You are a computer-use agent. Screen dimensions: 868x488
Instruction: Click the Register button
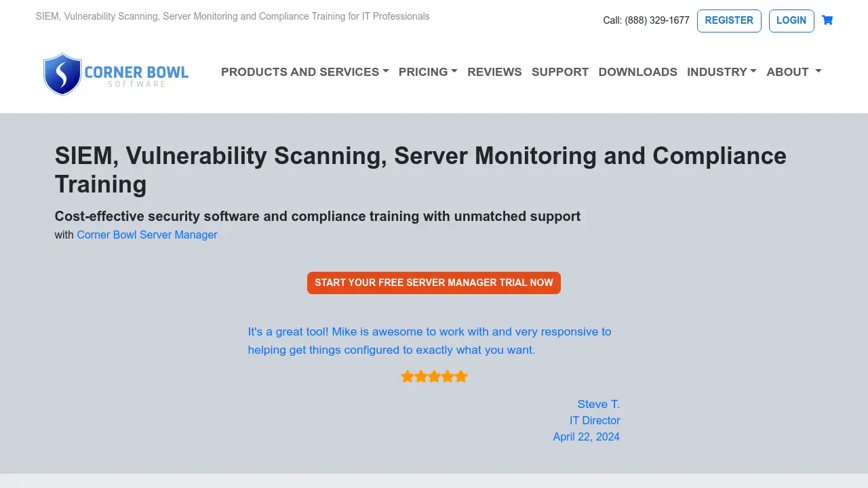click(x=729, y=20)
